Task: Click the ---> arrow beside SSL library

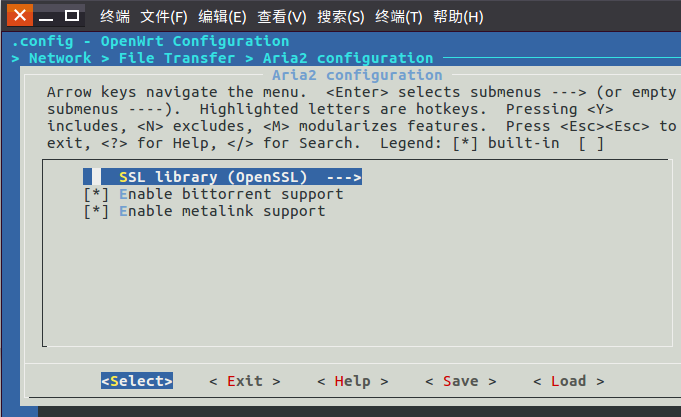Action: click(344, 177)
